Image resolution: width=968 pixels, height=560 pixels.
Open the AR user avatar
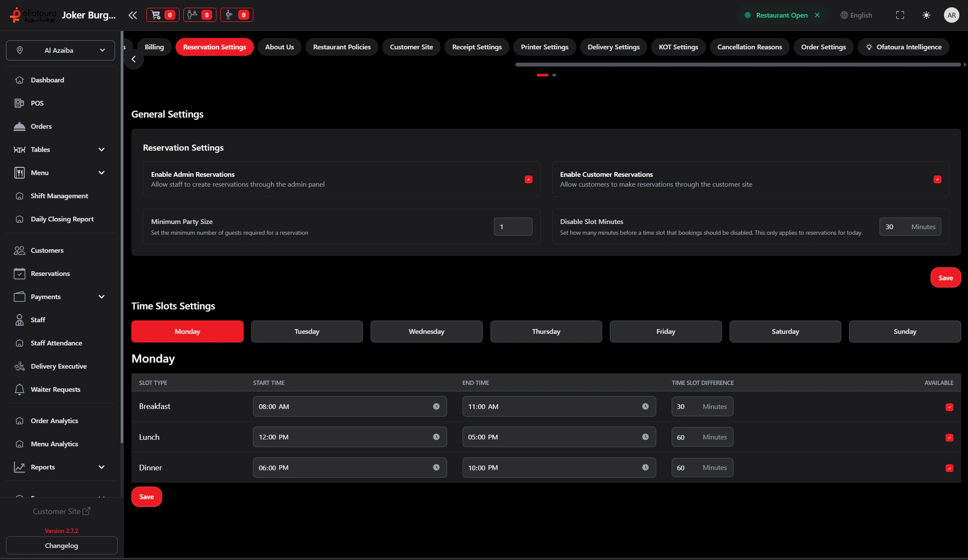pos(952,15)
